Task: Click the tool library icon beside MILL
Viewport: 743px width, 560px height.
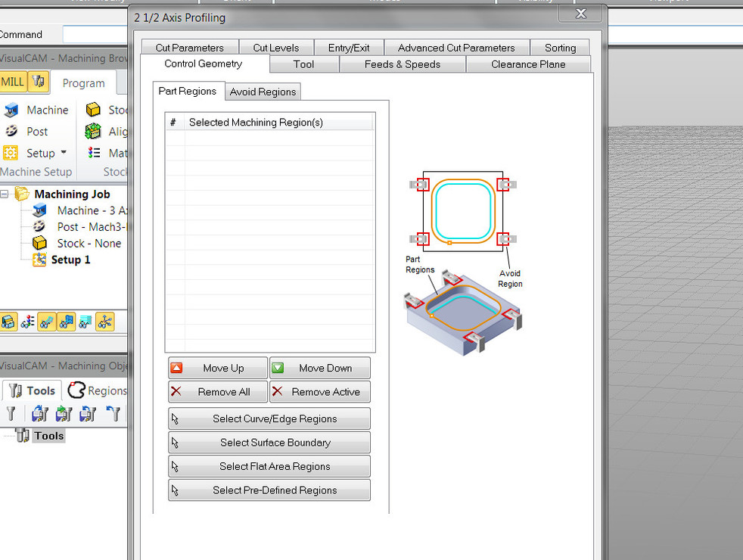Action: pos(39,82)
